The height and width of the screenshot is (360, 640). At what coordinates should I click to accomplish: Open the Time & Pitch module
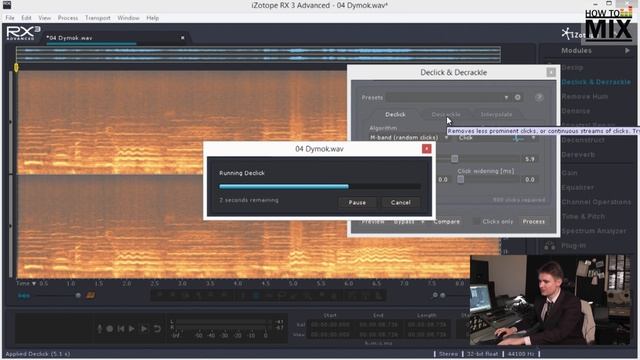583,217
